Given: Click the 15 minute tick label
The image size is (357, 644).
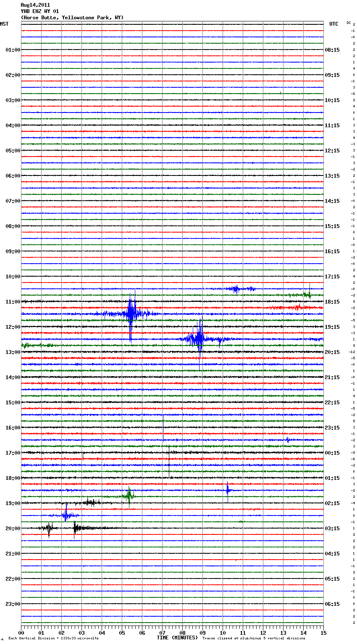Looking at the screenshot, I should tap(323, 633).
